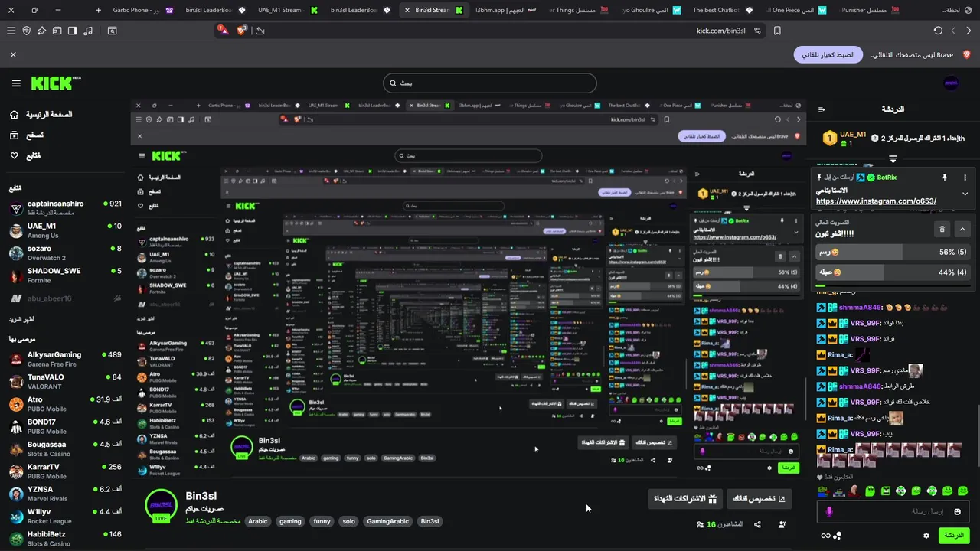980x551 pixels.
Task: Open SHADOW_SWE Fortnite channel
Action: pyautogui.click(x=65, y=275)
